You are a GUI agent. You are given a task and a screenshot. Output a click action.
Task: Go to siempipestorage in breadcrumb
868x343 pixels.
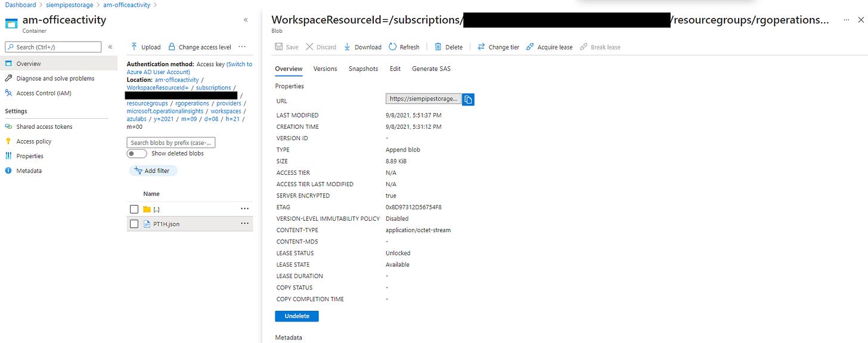[70, 5]
